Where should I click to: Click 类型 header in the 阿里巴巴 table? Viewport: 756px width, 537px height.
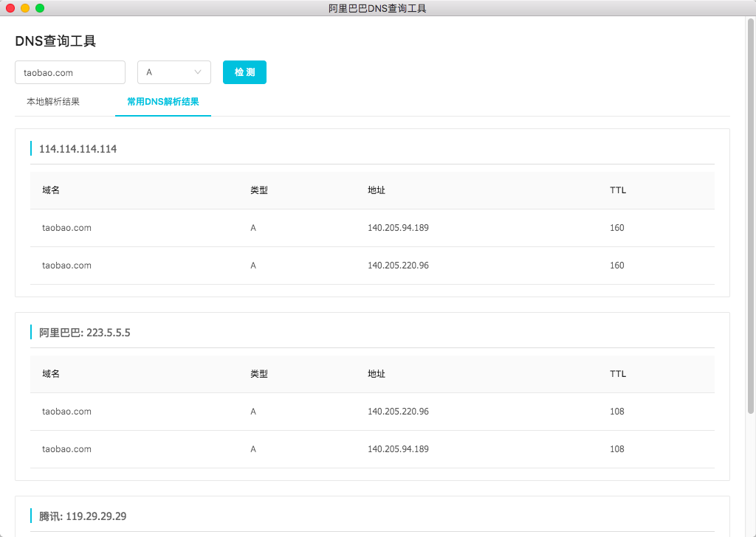pyautogui.click(x=259, y=374)
